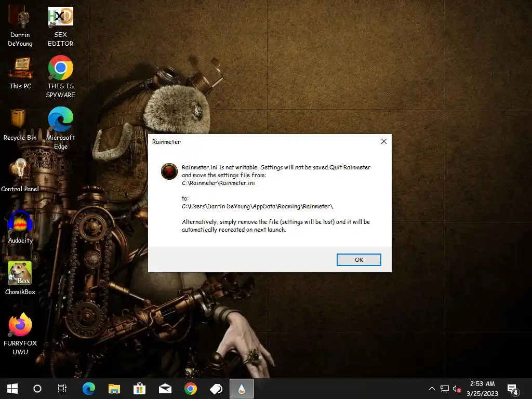
Task: Open File Explorer from the taskbar
Action: [114, 389]
